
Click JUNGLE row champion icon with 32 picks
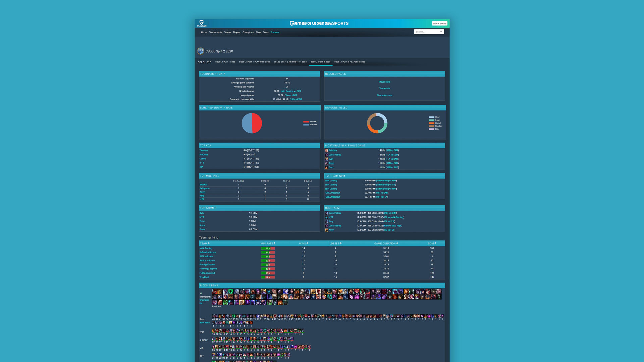[x=213, y=339]
